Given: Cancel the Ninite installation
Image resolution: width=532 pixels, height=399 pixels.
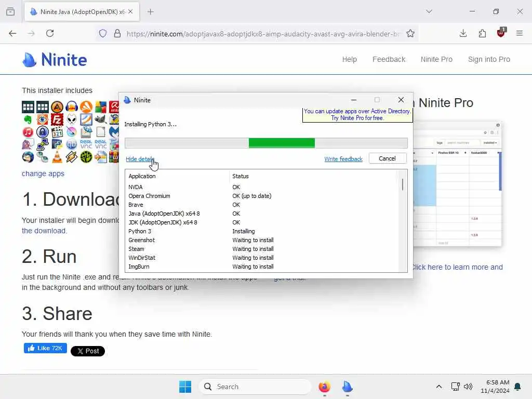Looking at the screenshot, I should tap(387, 158).
